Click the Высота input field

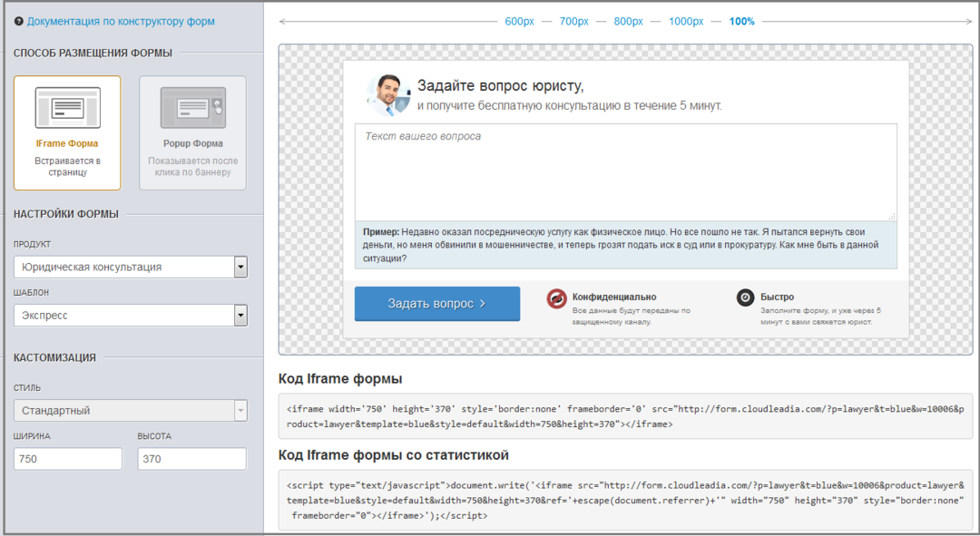[x=191, y=459]
